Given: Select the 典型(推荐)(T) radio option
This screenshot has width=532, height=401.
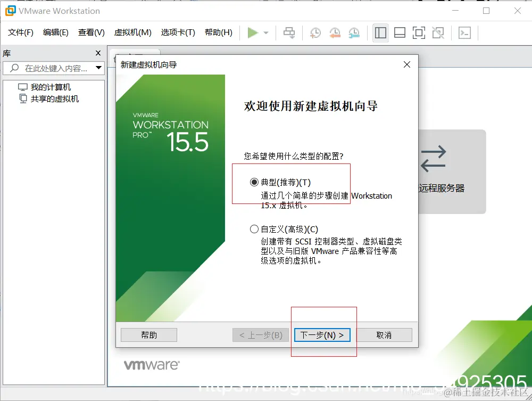Looking at the screenshot, I should click(x=254, y=182).
